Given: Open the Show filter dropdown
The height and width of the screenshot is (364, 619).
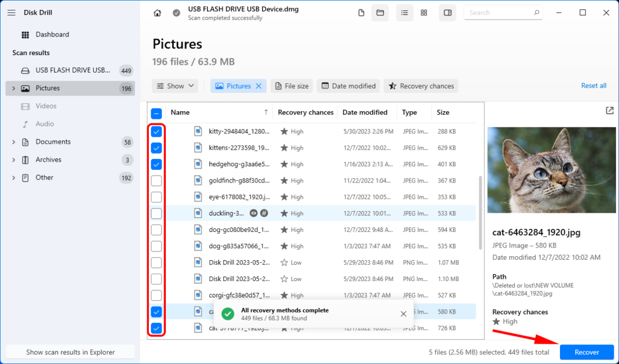Looking at the screenshot, I should tap(175, 86).
